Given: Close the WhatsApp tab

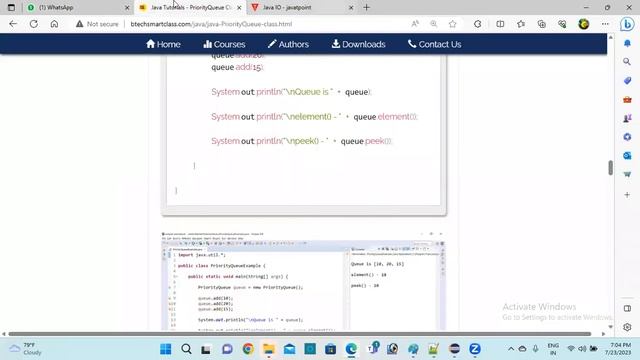Looking at the screenshot, I should click(x=127, y=7).
